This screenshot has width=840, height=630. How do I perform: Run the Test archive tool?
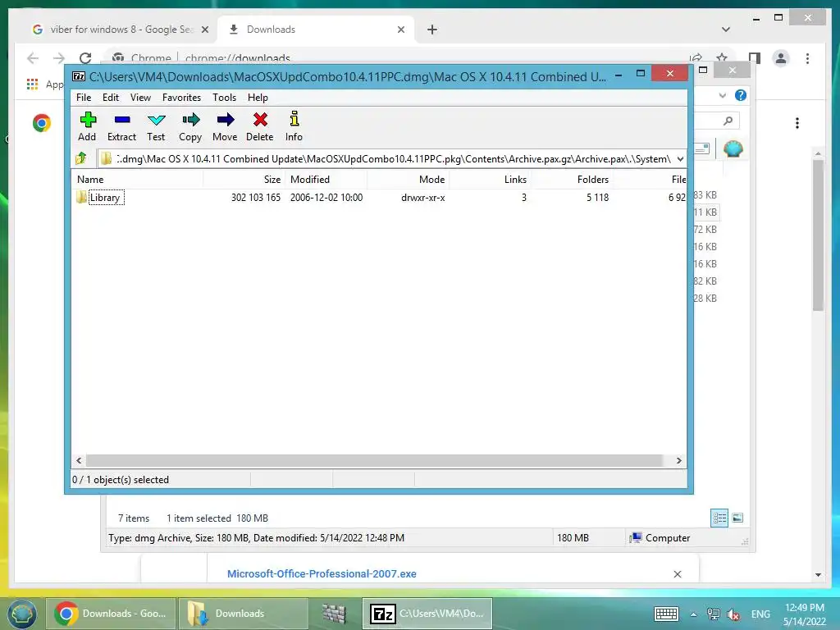pos(156,126)
